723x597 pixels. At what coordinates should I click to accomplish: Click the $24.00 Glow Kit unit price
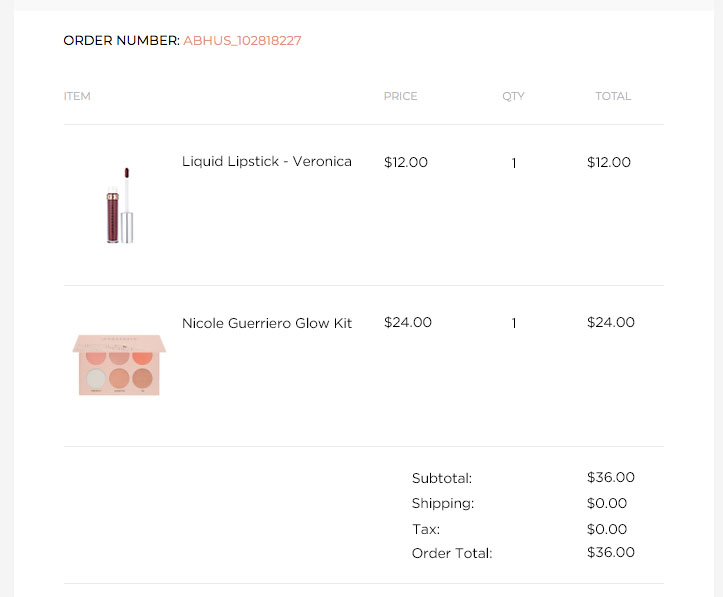coord(408,322)
